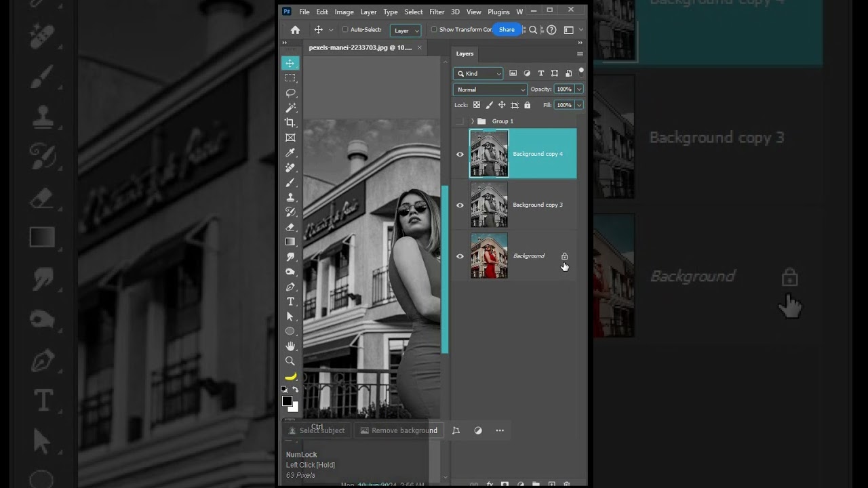Select the Type tool in the toolbar
Screen dimensions: 868x488
tap(290, 302)
